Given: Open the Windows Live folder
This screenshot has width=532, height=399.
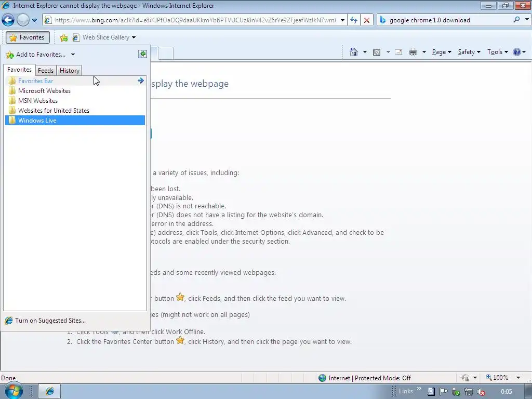Looking at the screenshot, I should pyautogui.click(x=75, y=120).
